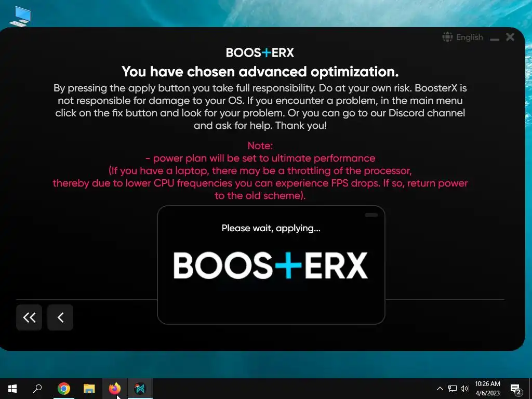Open File Explorer from taskbar

click(x=89, y=389)
